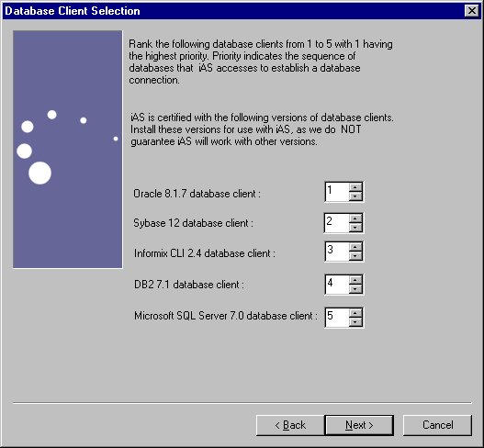Click the 'Microsoft SQL Server 7.0 database client :' label
The image size is (484, 448).
point(226,316)
